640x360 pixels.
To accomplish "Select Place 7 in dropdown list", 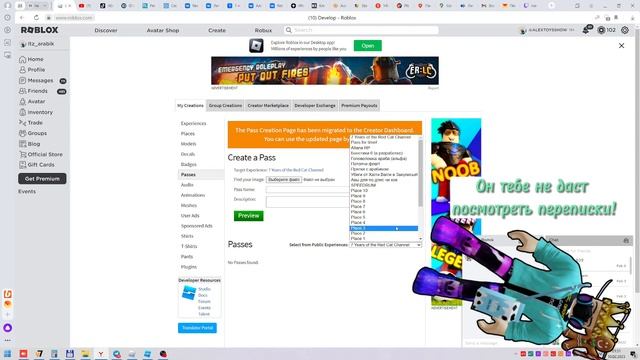I will (384, 207).
